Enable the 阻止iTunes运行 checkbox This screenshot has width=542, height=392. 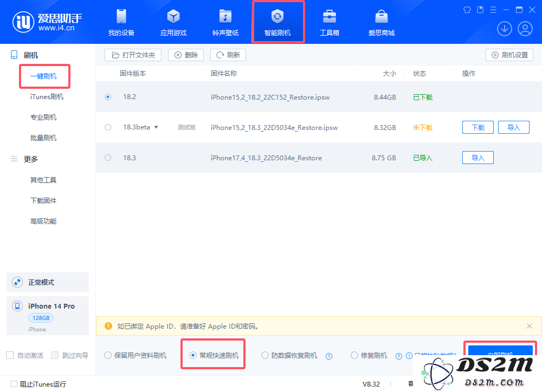(14, 384)
